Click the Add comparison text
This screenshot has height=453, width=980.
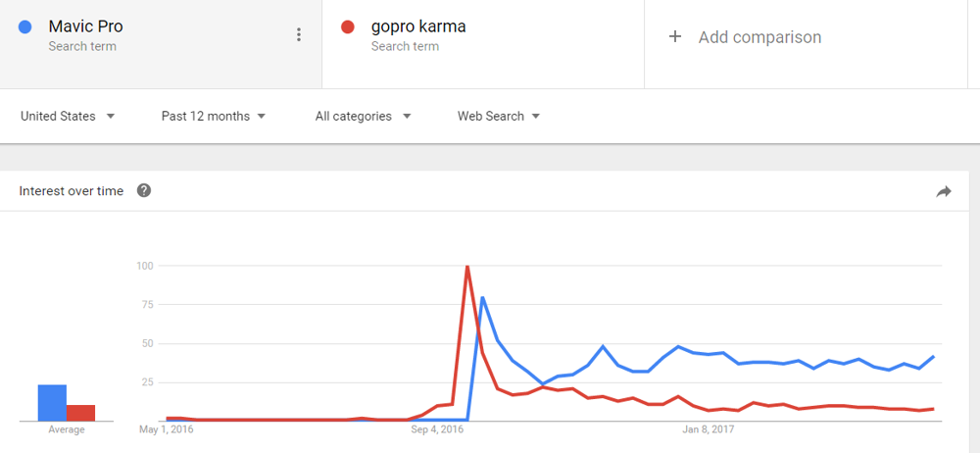click(759, 37)
